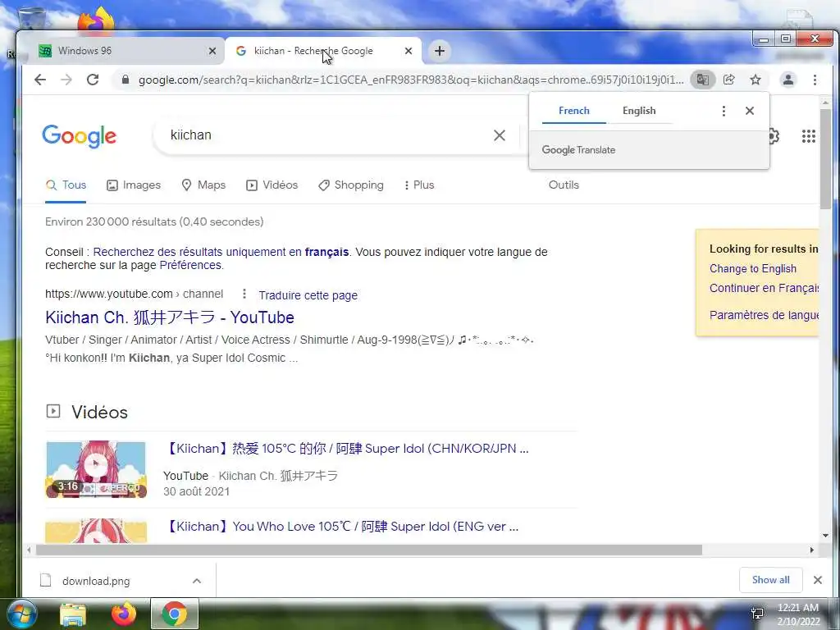Open the Préférences link
Image resolution: width=840 pixels, height=630 pixels.
(190, 265)
